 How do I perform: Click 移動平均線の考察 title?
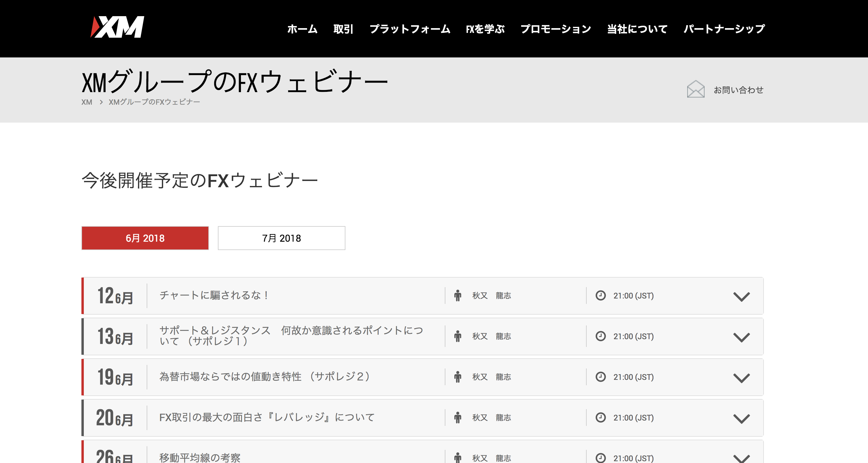(x=200, y=458)
